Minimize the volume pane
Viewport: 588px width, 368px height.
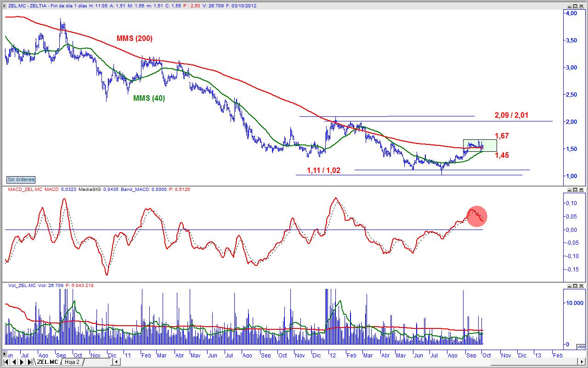[570, 286]
